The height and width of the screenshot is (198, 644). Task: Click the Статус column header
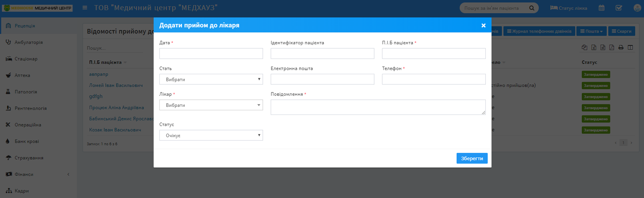[589, 62]
